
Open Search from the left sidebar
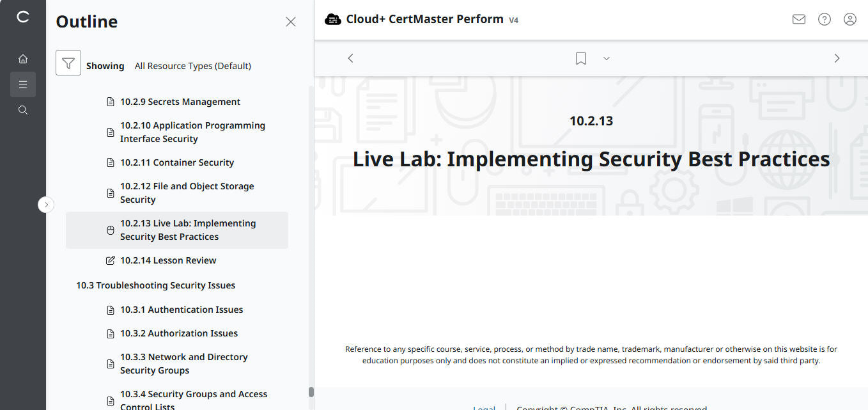pos(23,109)
